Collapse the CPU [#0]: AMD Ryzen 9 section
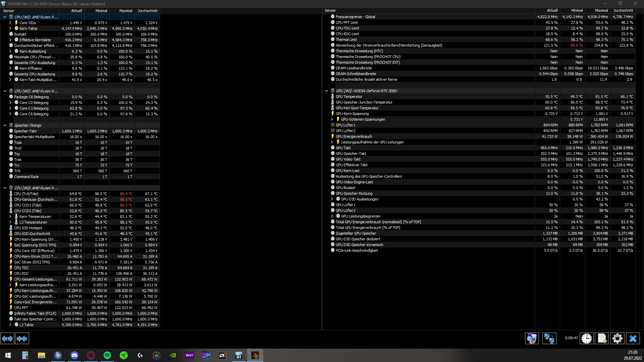This screenshot has height=362, width=644. coord(5,17)
